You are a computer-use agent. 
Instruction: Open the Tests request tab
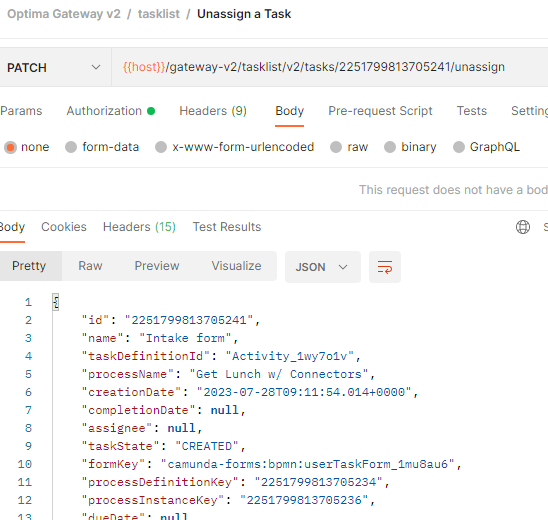472,111
